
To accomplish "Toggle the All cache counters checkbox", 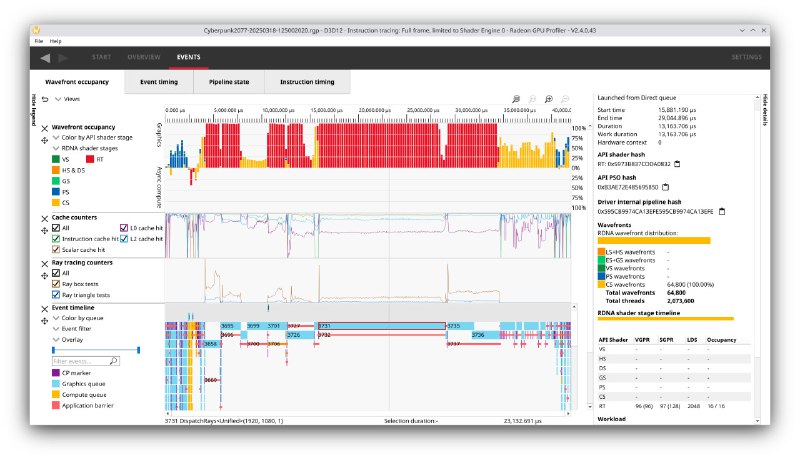I will (x=56, y=228).
